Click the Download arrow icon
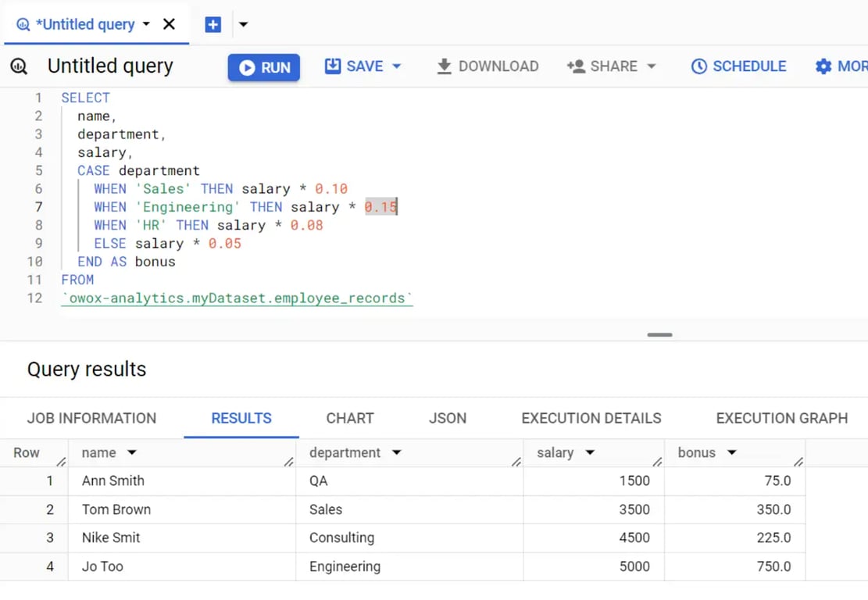Screen dimensions: 868x600 444,66
